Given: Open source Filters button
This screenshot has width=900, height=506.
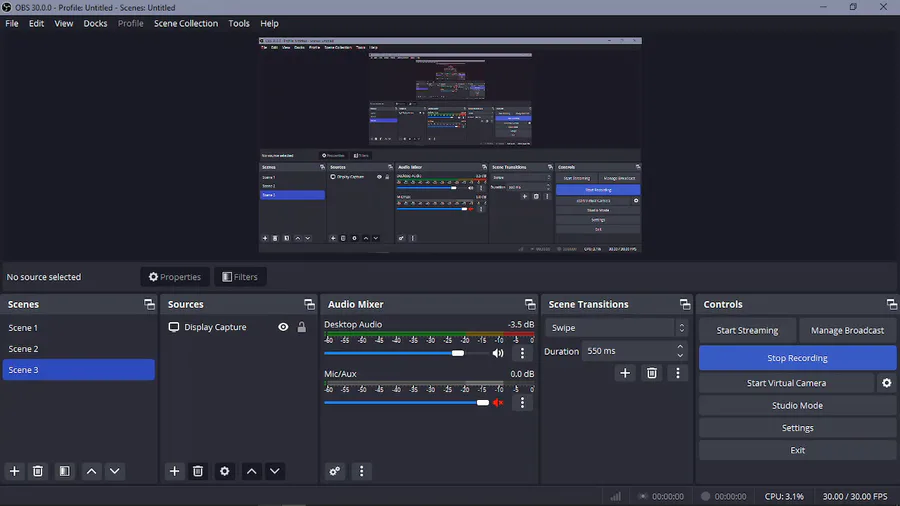Looking at the screenshot, I should tap(240, 277).
